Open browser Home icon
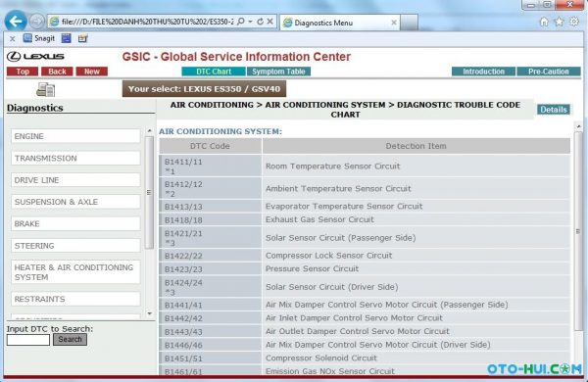Viewport: 588px width, 382px height. (544, 22)
